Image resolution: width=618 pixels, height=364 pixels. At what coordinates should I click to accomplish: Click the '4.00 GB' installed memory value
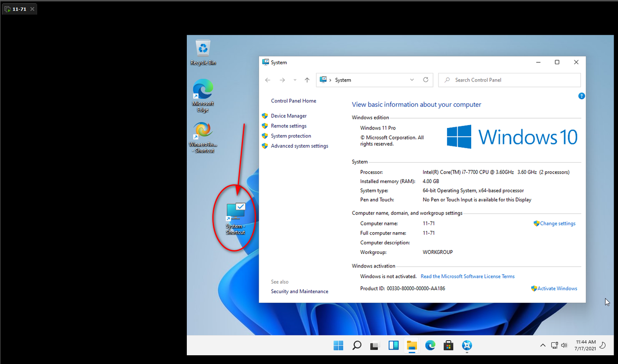tap(431, 182)
